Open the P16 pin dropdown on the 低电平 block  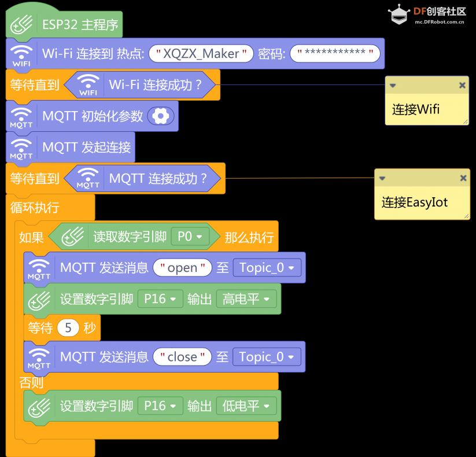(160, 406)
